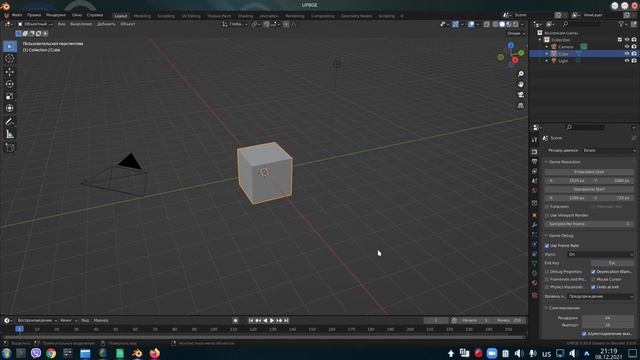Jump to the timeline start frame
Screen dimensions: 640x360
[251, 321]
